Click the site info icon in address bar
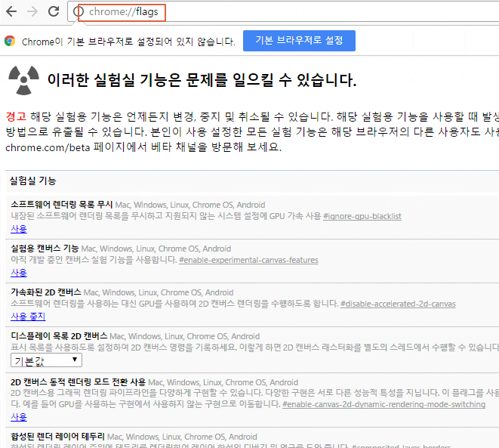The image size is (499, 448). (79, 12)
